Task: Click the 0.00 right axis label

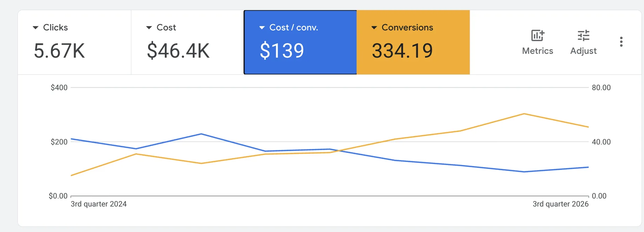Action: [x=599, y=196]
